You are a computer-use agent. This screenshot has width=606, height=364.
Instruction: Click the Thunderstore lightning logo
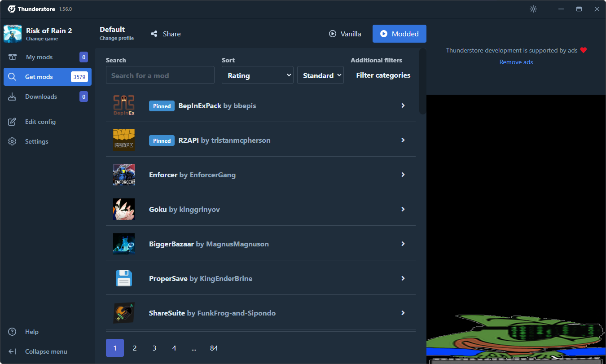pos(12,9)
